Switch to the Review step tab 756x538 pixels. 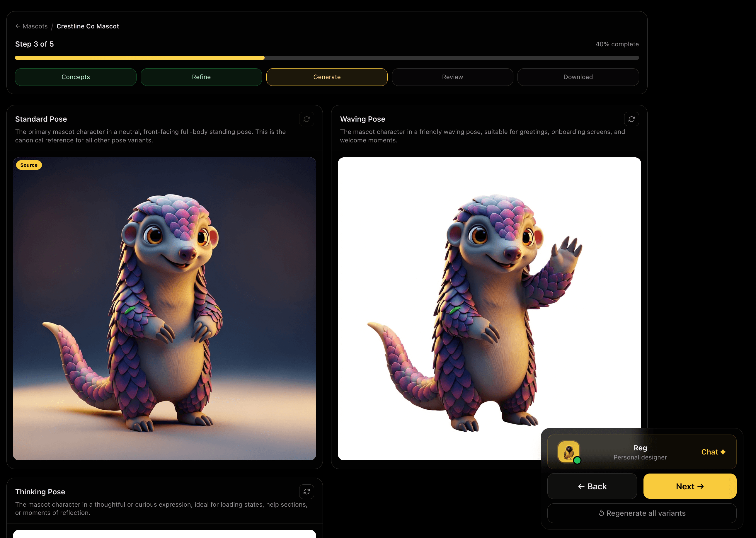point(452,77)
